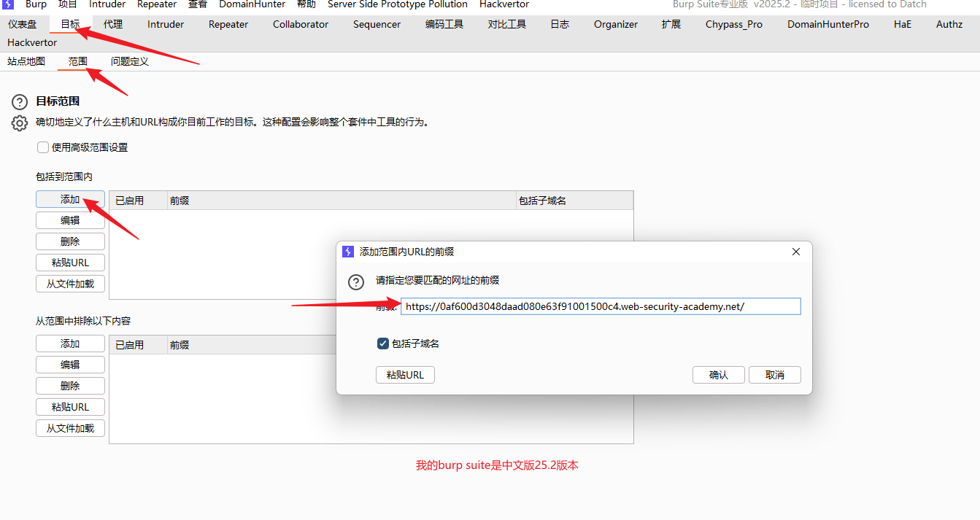The width and height of the screenshot is (980, 520).
Task: Cancel the dialog with 取消
Action: click(775, 375)
